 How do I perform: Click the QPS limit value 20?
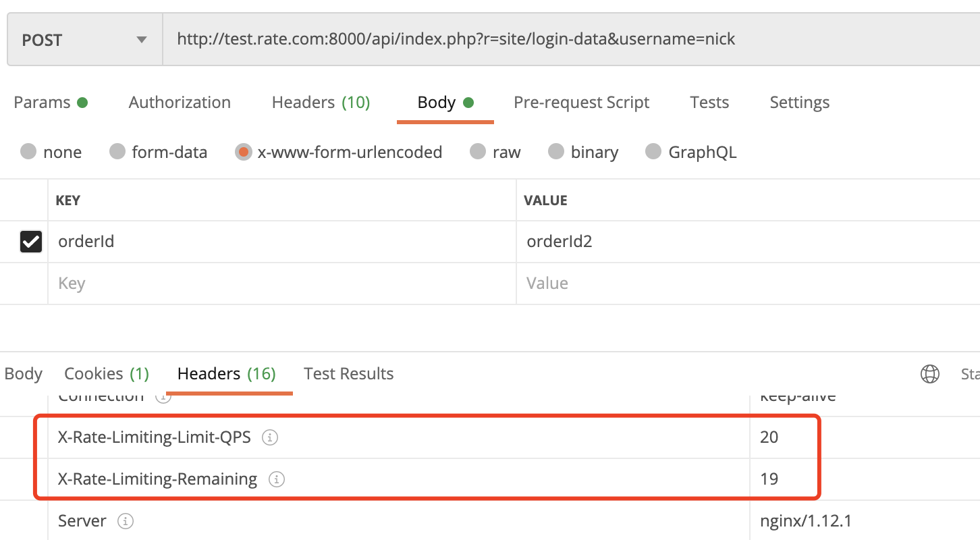pyautogui.click(x=769, y=437)
